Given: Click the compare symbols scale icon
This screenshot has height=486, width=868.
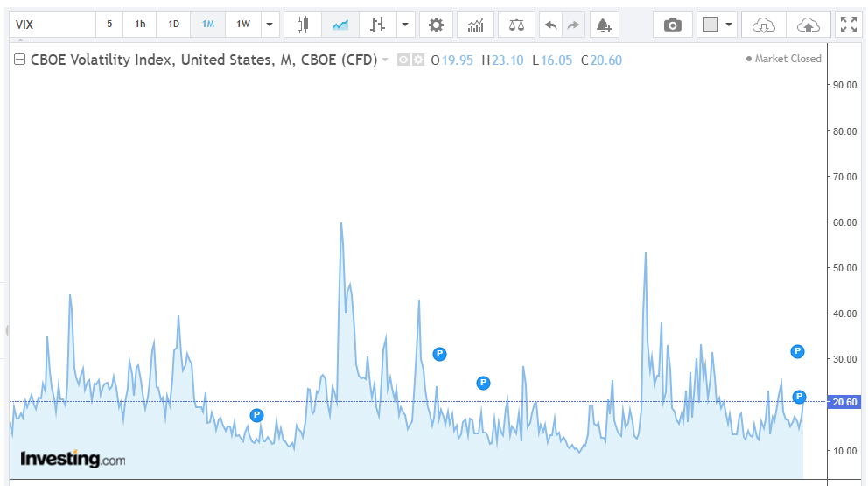Looking at the screenshot, I should pos(516,25).
